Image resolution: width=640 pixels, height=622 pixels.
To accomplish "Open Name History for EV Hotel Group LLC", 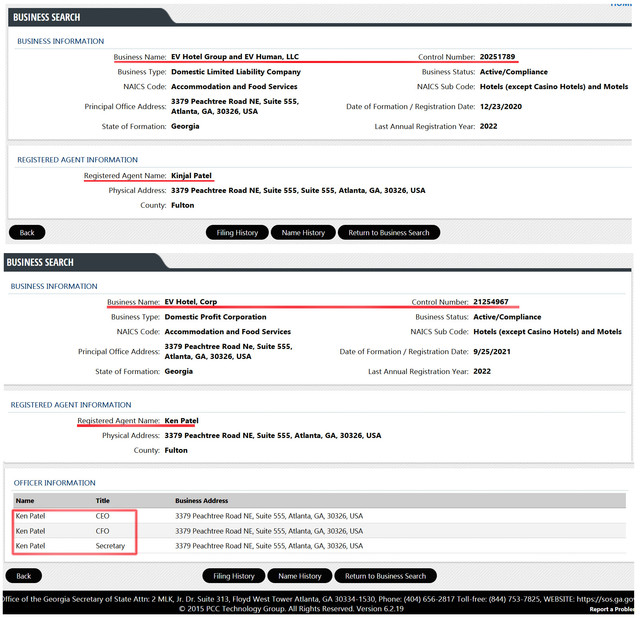I will [x=303, y=233].
